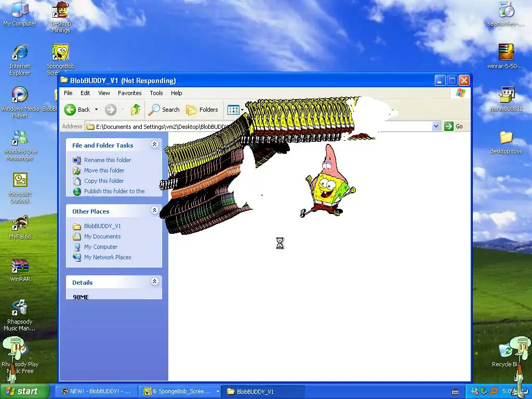The height and width of the screenshot is (399, 532).
Task: Click Publish this folder to the Web
Action: point(114,192)
